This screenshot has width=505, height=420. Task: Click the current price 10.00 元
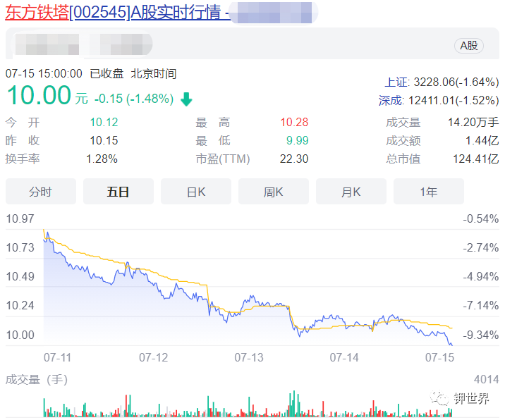coord(47,95)
